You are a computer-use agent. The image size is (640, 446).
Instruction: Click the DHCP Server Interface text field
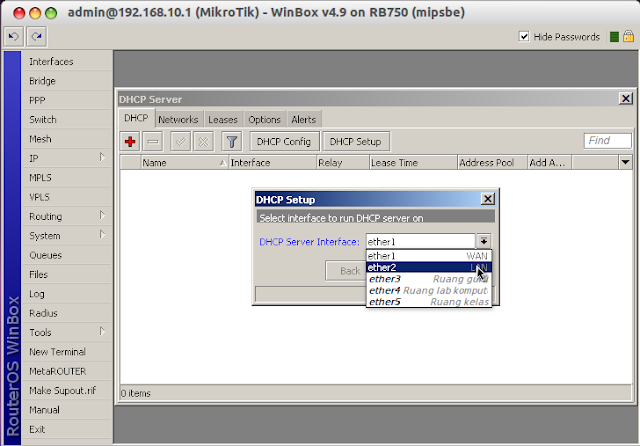[420, 242]
